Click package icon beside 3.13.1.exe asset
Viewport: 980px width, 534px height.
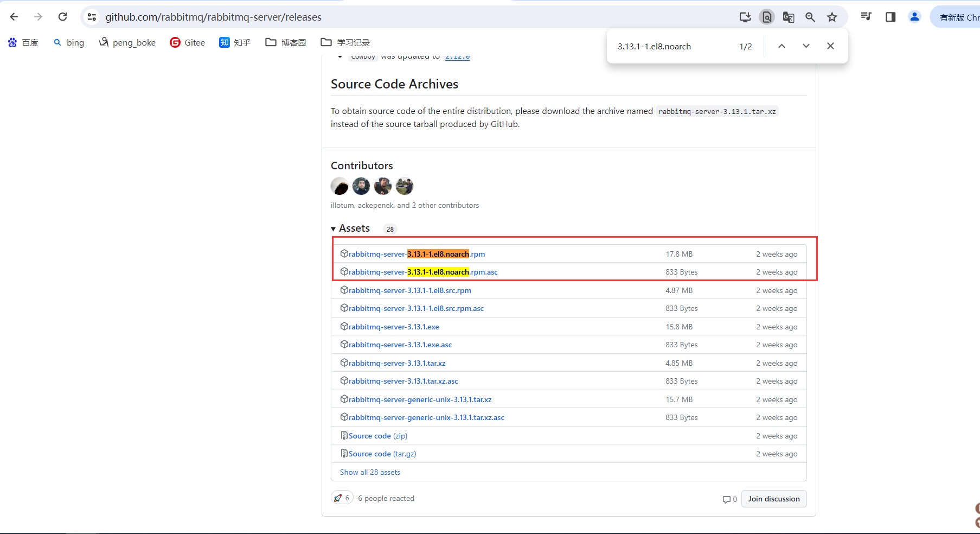[344, 326]
